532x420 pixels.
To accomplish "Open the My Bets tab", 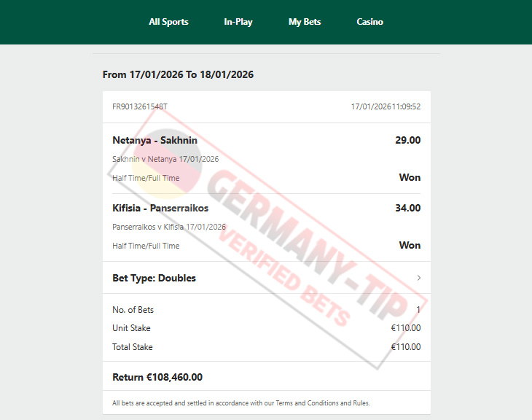I will click(305, 22).
